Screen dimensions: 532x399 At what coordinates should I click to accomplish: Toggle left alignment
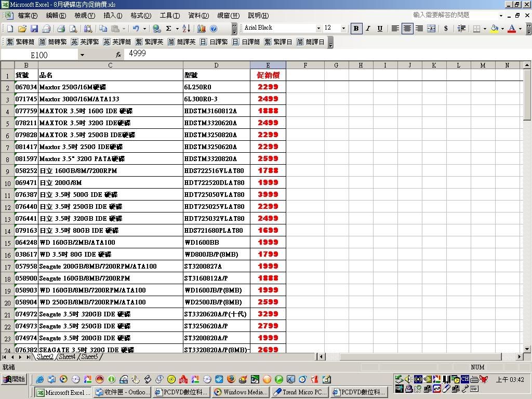coord(395,29)
